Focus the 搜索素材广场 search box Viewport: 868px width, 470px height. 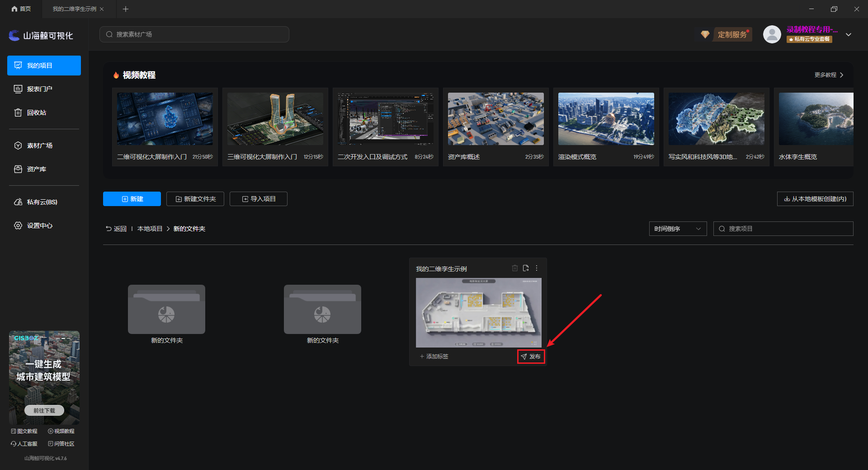point(194,34)
